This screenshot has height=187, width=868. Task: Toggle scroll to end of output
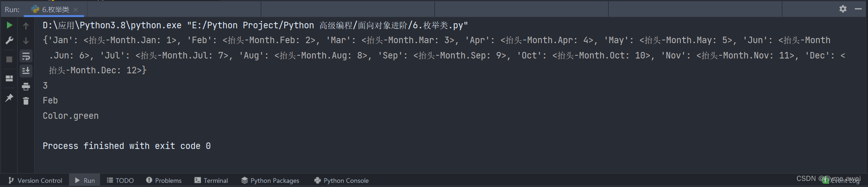(x=26, y=71)
